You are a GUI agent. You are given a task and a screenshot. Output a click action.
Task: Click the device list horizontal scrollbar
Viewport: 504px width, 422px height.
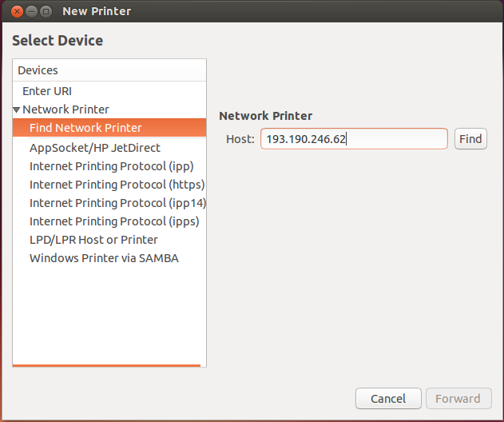coord(106,365)
